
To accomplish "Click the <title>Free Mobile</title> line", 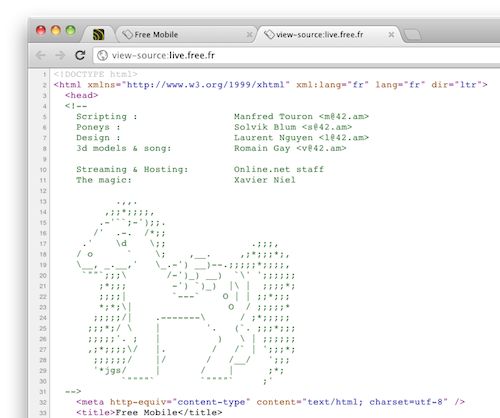I will click(x=149, y=413).
